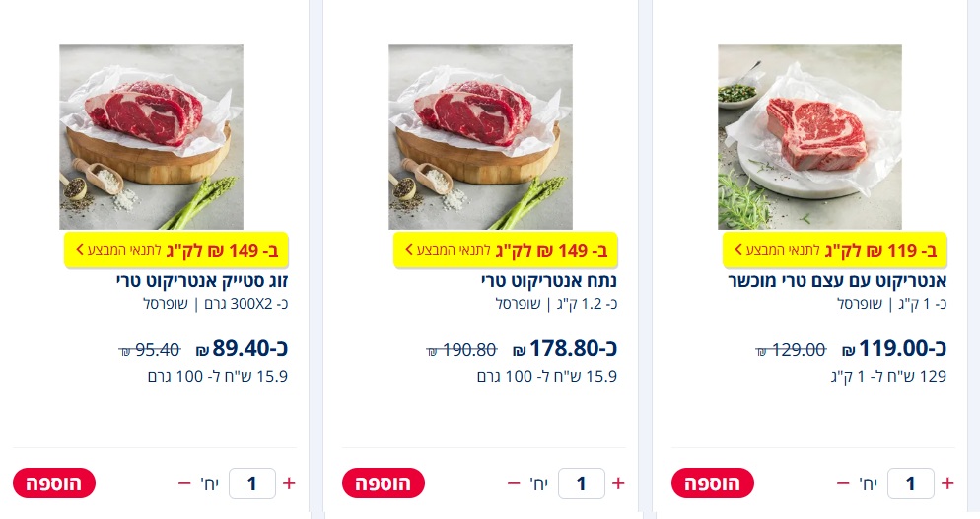Increase quantity for bone-in entrecote (אנטריקוט עם עצם)
The width and height of the screenshot is (980, 519).
click(947, 483)
